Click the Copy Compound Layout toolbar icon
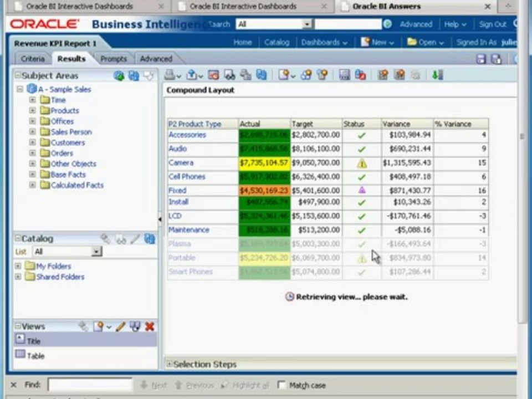The height and width of the screenshot is (399, 532). 400,75
